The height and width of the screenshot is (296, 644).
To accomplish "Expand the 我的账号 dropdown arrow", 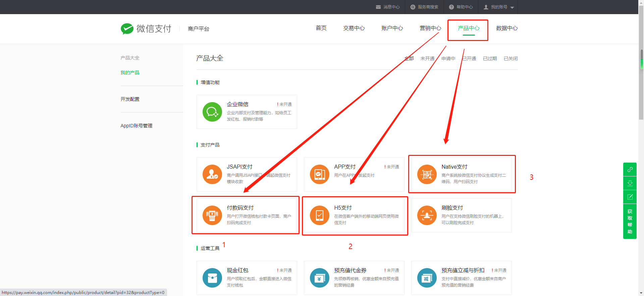I will pos(512,7).
